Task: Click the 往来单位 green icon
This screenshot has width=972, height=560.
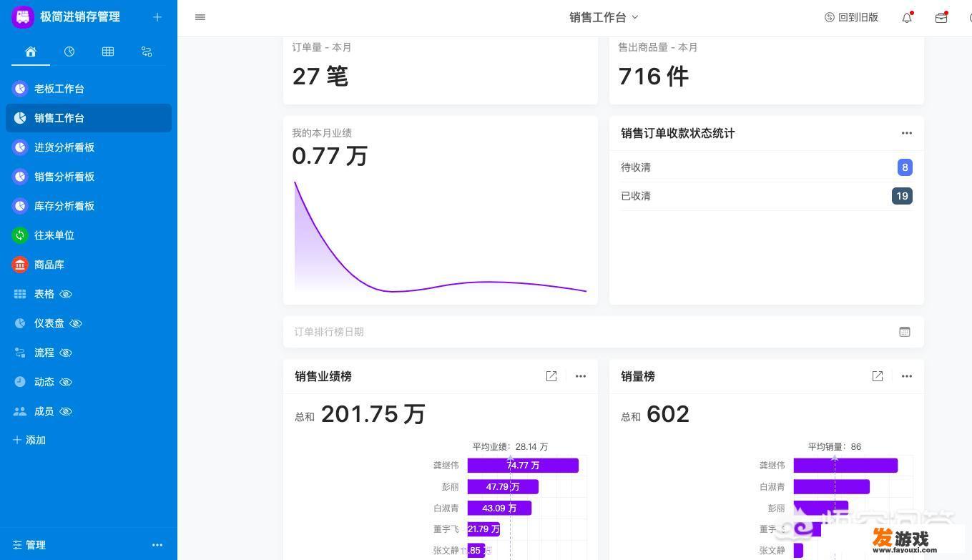Action: pos(20,235)
